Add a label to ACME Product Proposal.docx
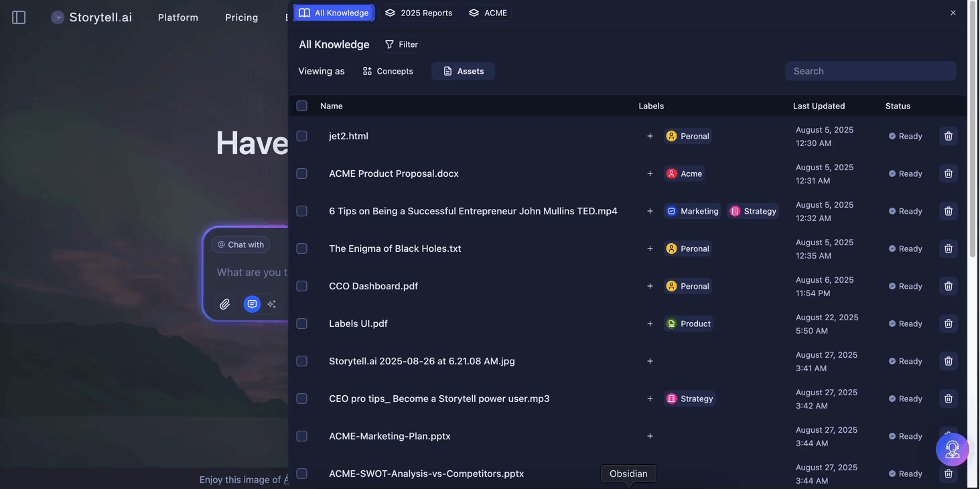This screenshot has height=489, width=980. pyautogui.click(x=650, y=173)
